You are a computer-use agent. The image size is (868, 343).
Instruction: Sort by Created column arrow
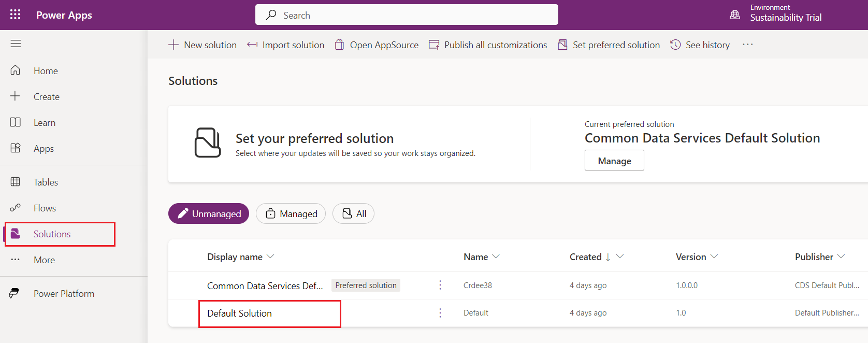(x=608, y=257)
